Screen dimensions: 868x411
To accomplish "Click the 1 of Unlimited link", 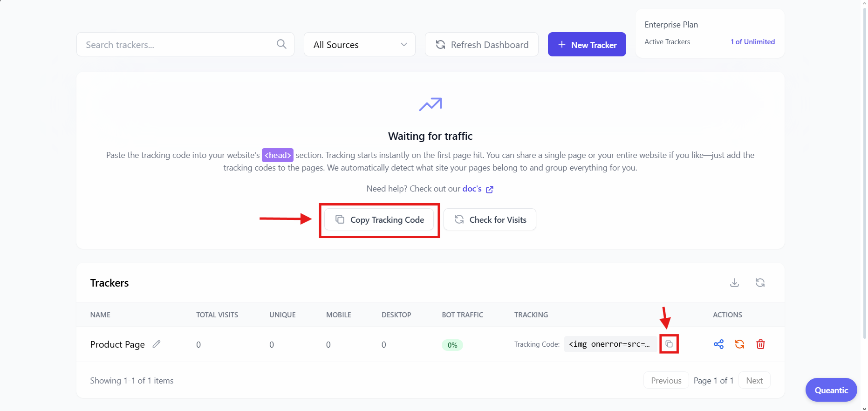I will click(752, 42).
